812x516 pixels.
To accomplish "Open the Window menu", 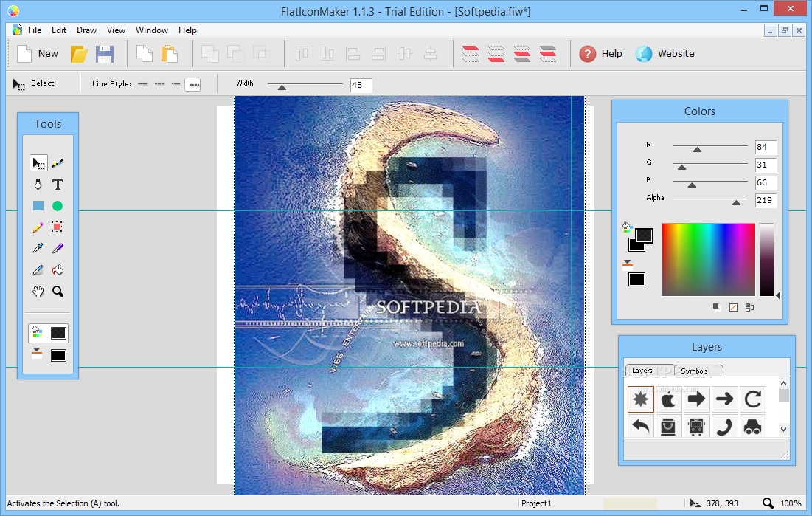I will [x=152, y=30].
